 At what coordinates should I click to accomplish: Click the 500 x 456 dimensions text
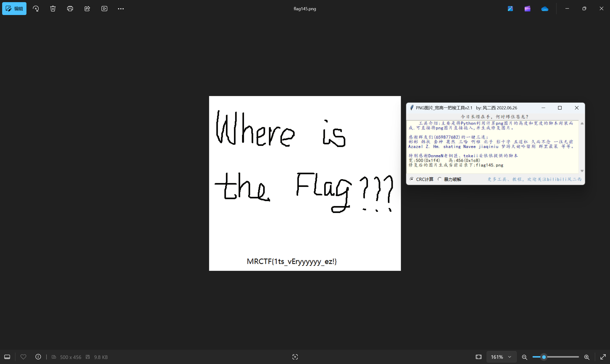click(71, 357)
